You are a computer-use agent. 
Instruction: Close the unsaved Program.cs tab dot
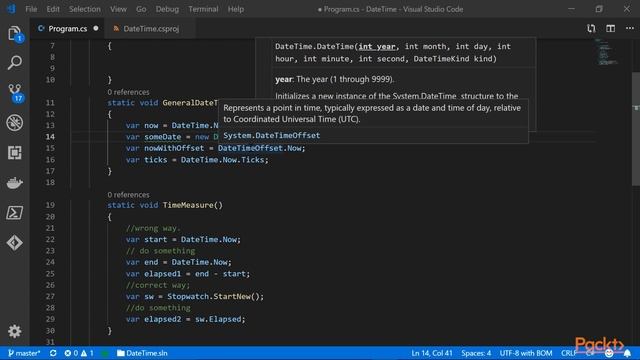pos(96,29)
